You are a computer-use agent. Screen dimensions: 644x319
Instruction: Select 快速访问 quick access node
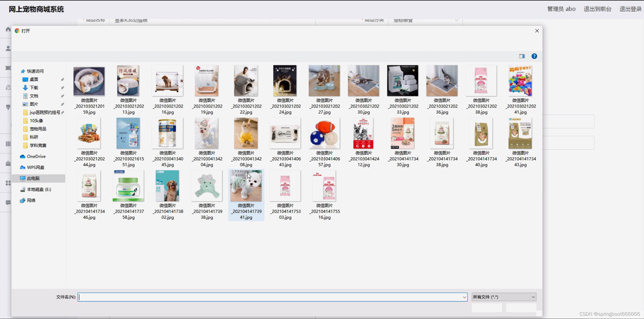point(35,71)
